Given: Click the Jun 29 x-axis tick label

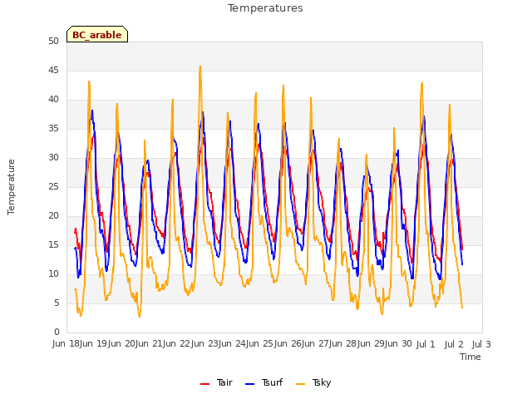Looking at the screenshot, I should click(372, 344).
